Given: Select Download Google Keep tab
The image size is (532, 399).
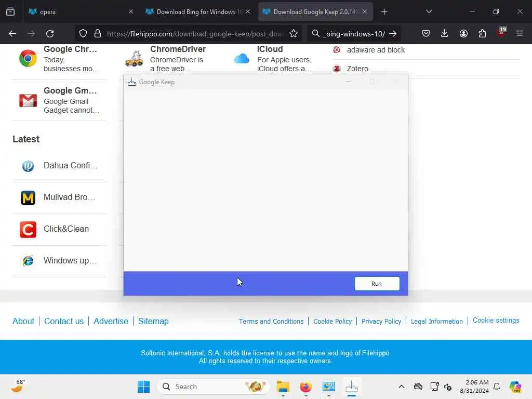Looking at the screenshot, I should click(x=315, y=12).
